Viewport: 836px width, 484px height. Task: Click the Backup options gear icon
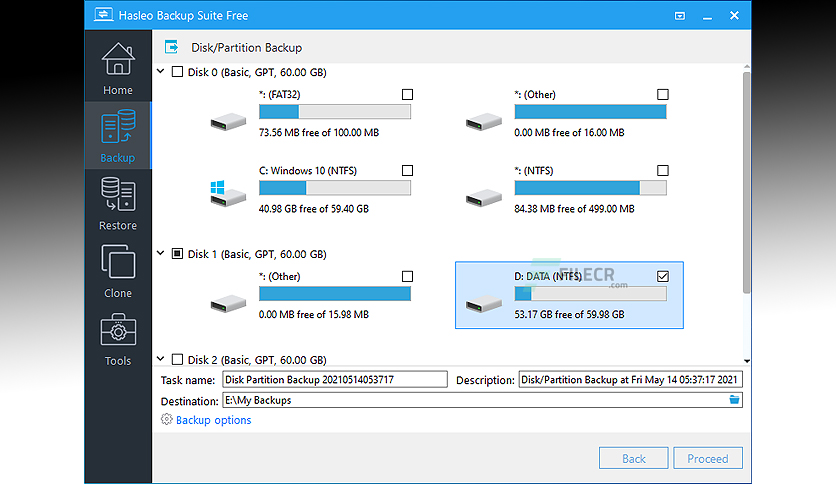[x=167, y=420]
